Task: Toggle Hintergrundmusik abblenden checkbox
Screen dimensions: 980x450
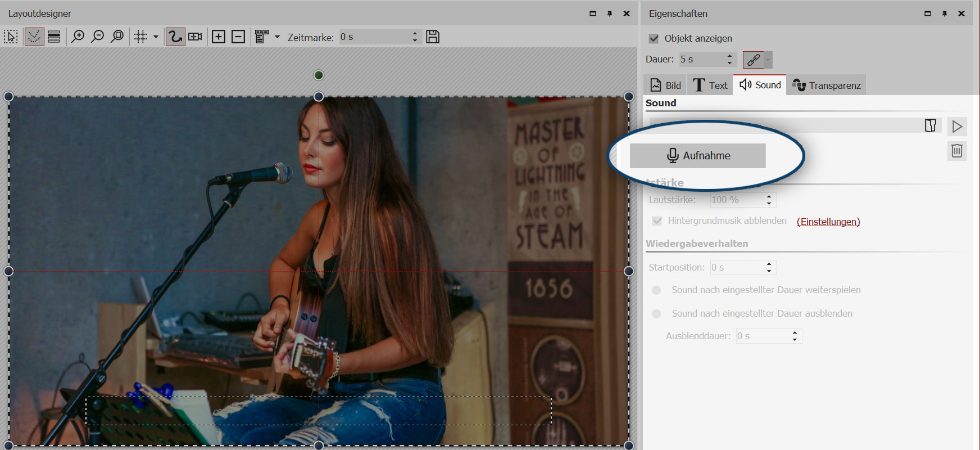Action: coord(657,221)
